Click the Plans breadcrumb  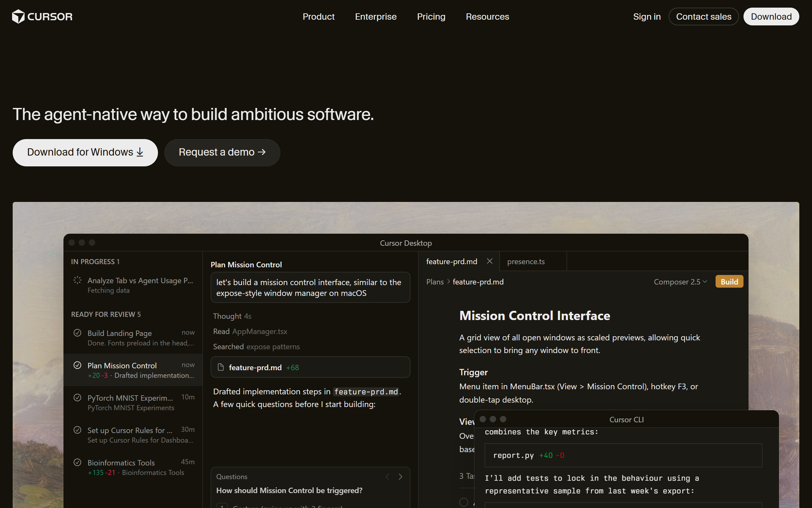click(435, 282)
